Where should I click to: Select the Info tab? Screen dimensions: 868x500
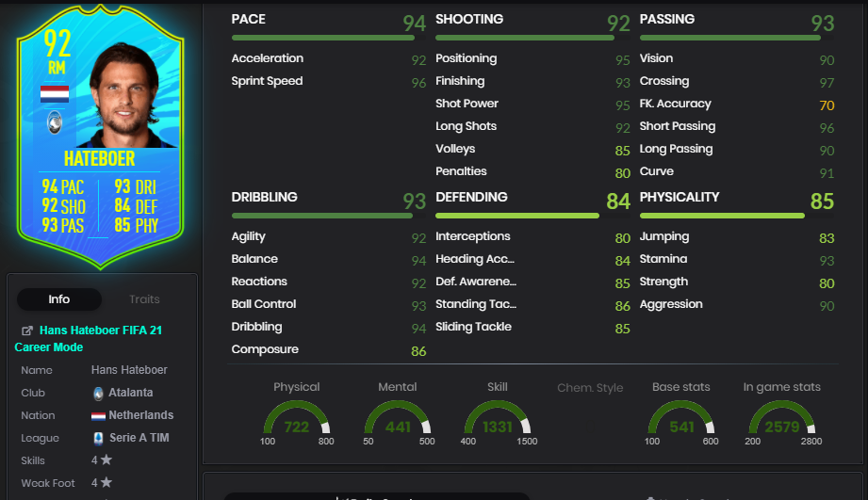[59, 299]
